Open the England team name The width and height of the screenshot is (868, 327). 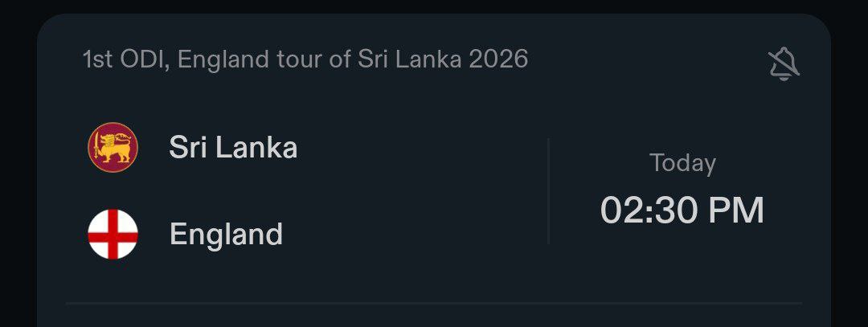(x=226, y=235)
